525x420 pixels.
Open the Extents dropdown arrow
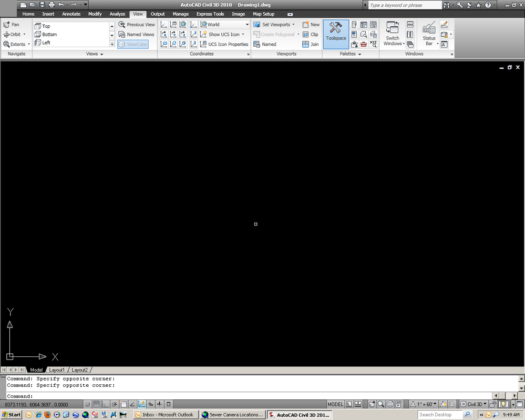pyautogui.click(x=29, y=44)
